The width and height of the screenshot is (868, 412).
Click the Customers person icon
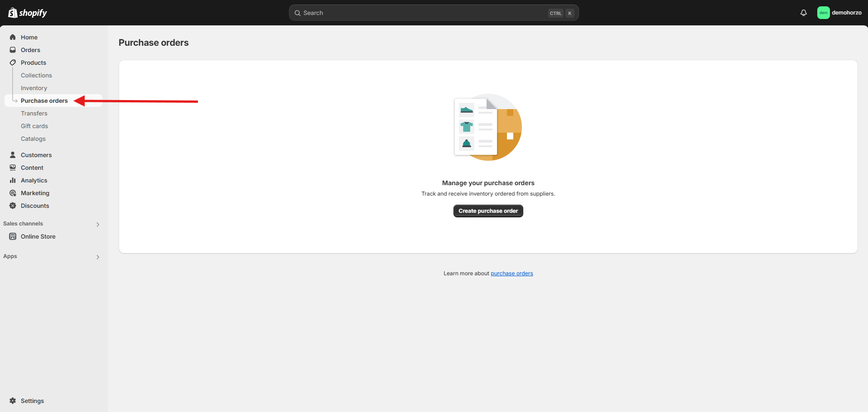point(13,155)
